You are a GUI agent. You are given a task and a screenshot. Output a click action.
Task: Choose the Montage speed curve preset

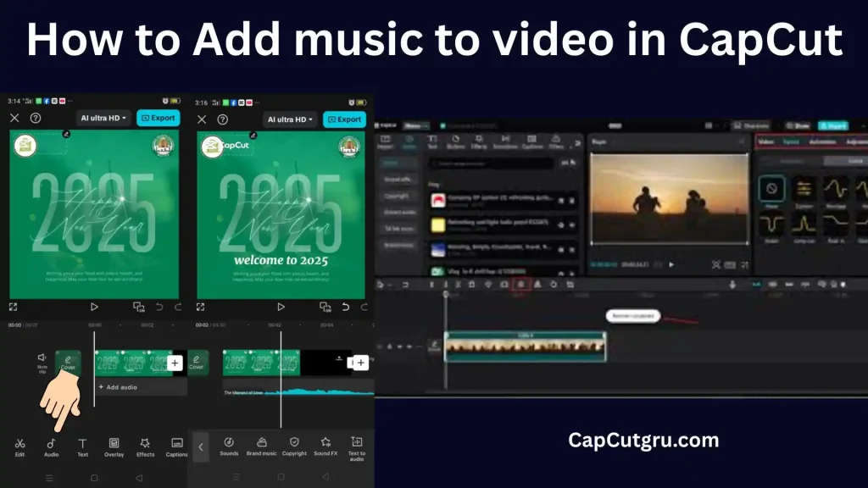(836, 191)
